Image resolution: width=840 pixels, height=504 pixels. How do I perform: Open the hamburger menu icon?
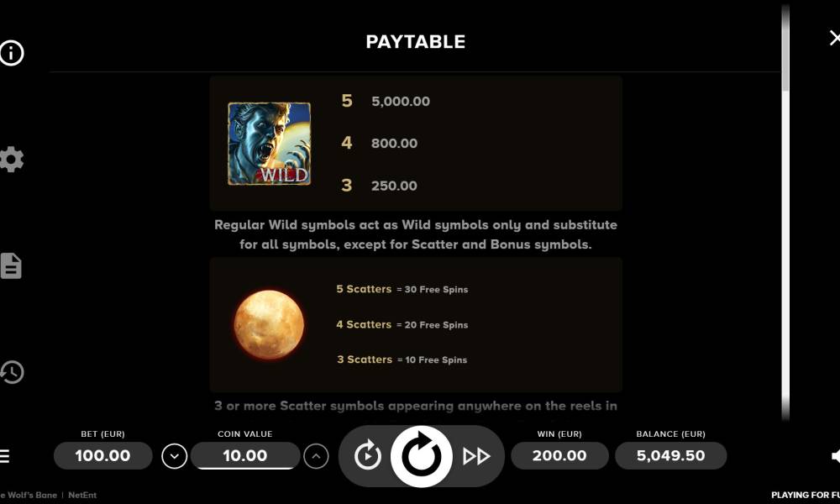[5, 456]
